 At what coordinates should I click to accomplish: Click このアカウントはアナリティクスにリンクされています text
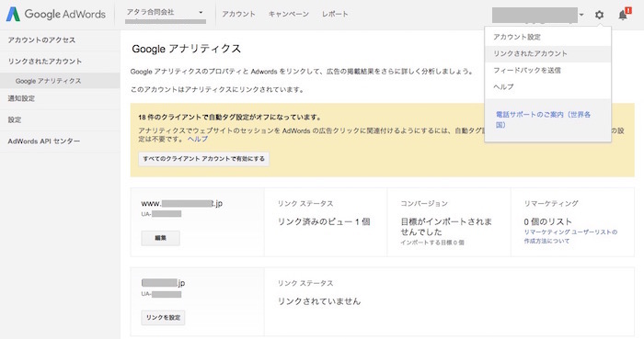[218, 89]
